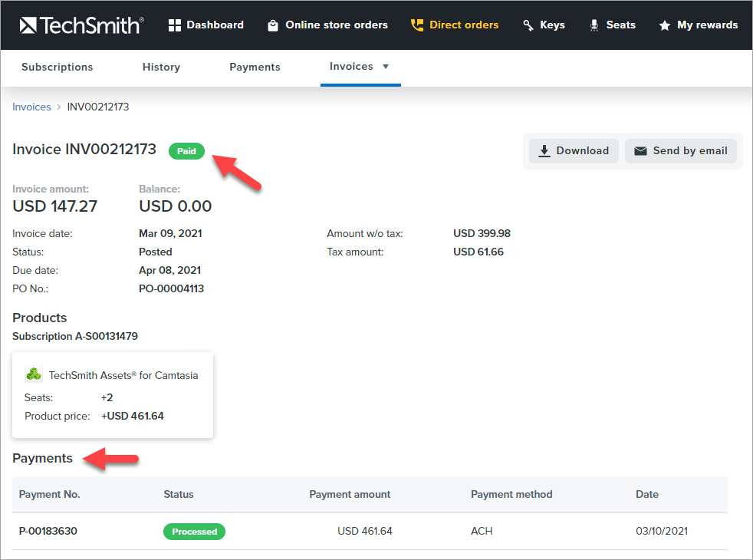
Task: Select the TechSmith Assets for Camtasia card
Action: click(113, 395)
